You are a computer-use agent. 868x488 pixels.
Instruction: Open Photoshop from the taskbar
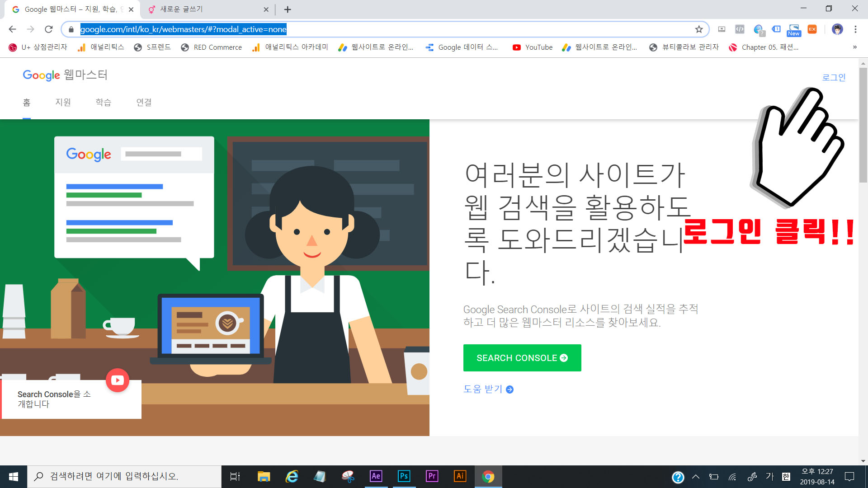click(x=404, y=477)
